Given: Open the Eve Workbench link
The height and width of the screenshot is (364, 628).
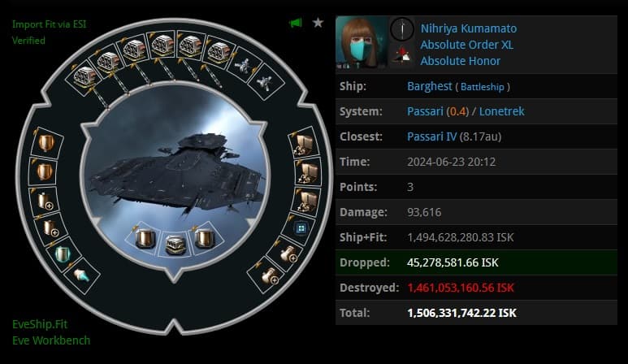Looking at the screenshot, I should pos(51,340).
